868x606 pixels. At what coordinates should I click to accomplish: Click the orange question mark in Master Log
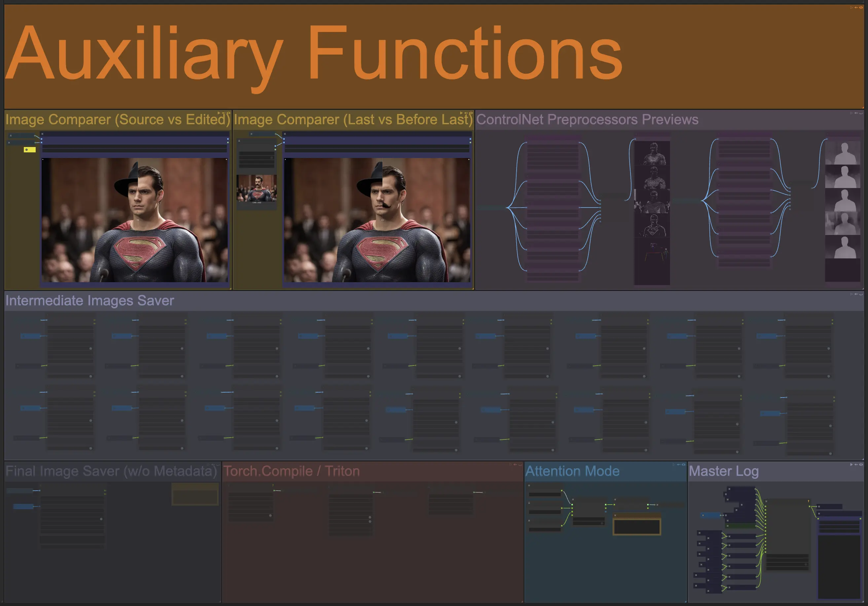(x=809, y=501)
